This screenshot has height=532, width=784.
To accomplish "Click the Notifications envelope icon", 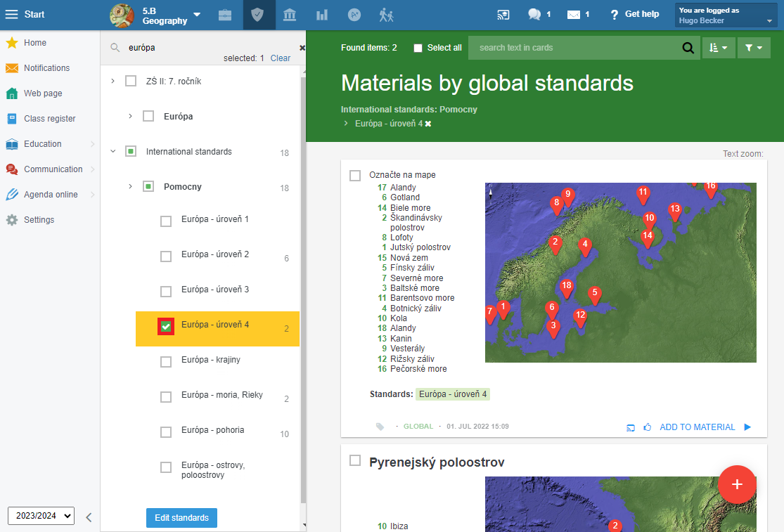I will point(12,68).
